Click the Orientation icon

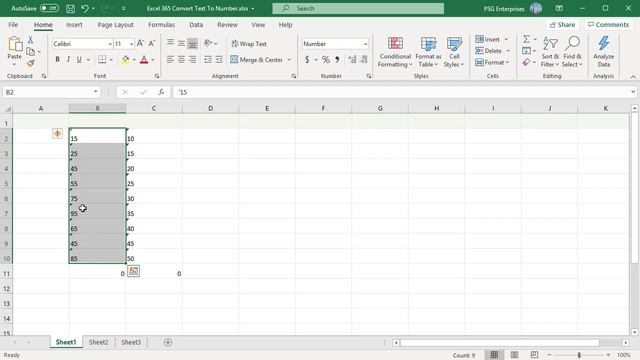[208, 43]
